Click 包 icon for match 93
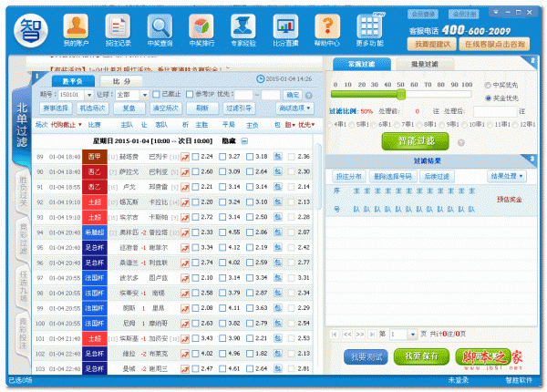 tap(278, 217)
